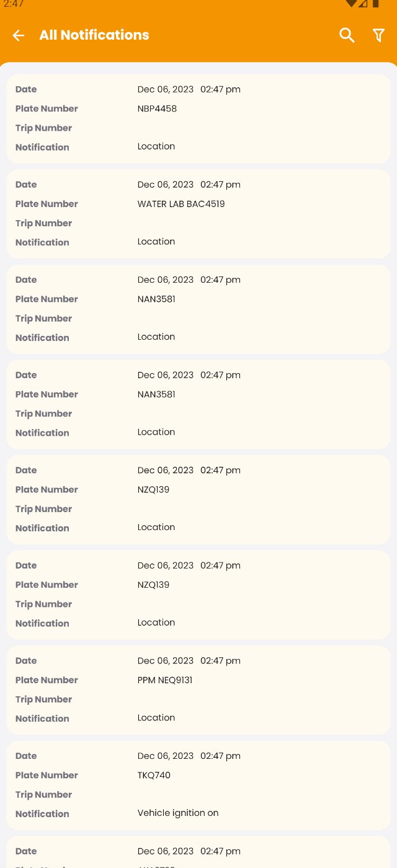
Task: Select the All Notifications title text
Action: pyautogui.click(x=94, y=35)
